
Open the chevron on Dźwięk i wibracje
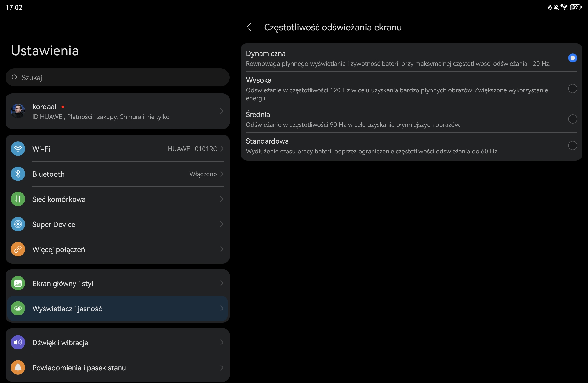(222, 343)
